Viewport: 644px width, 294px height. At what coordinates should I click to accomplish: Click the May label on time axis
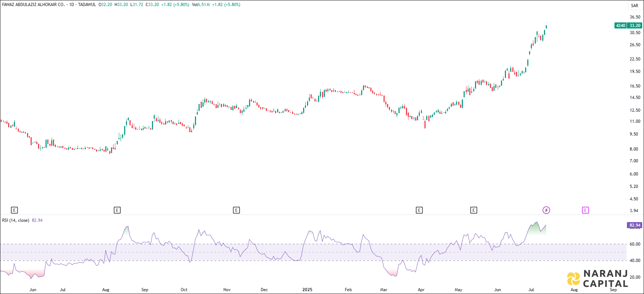point(458,290)
